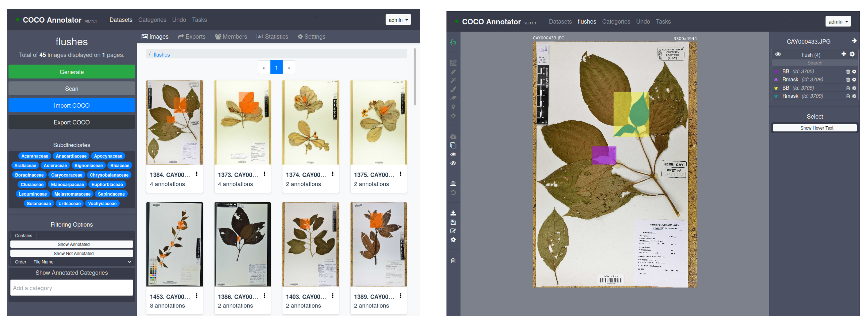The width and height of the screenshot is (868, 323).
Task: Click the Import COCO button
Action: pyautogui.click(x=71, y=105)
